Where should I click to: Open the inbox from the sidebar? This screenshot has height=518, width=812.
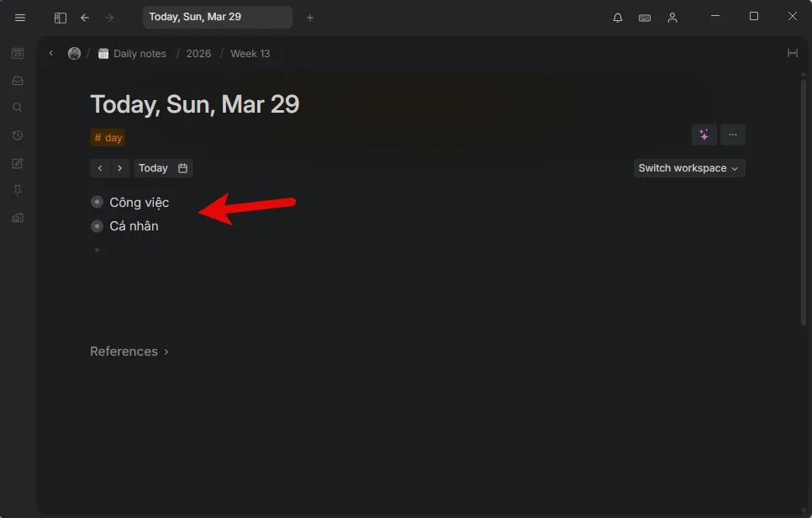pyautogui.click(x=18, y=81)
